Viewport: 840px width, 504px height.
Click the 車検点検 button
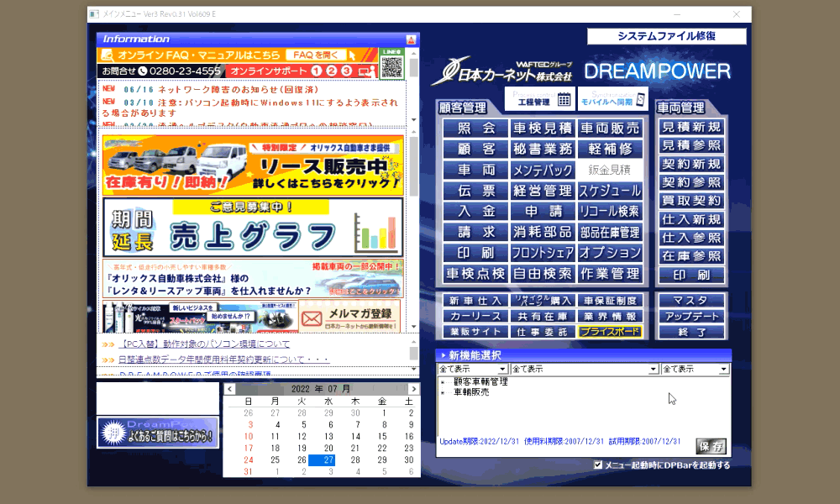click(475, 274)
